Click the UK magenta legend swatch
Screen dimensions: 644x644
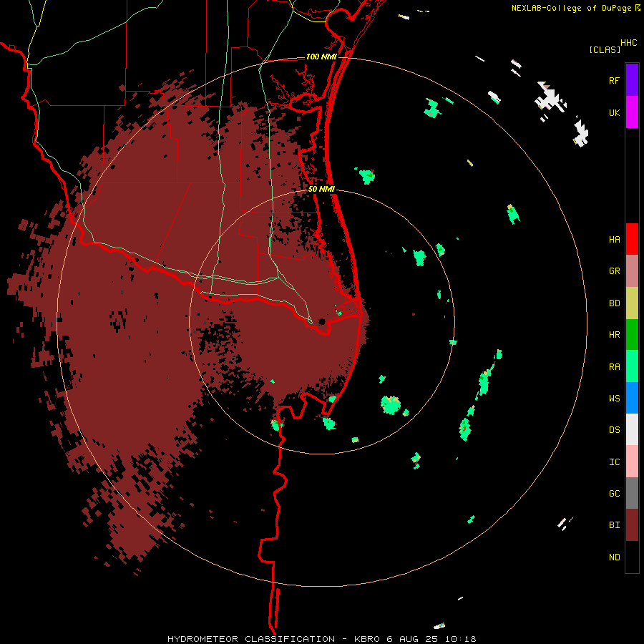tap(632, 112)
